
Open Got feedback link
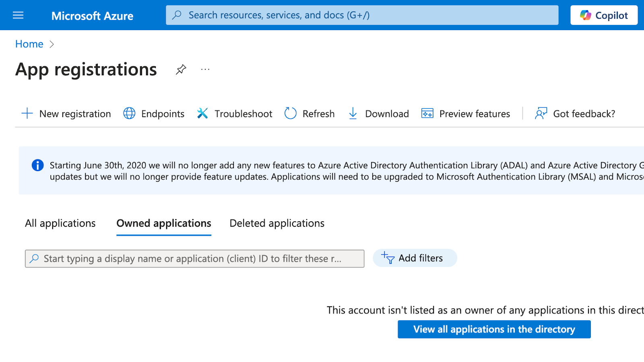point(575,114)
